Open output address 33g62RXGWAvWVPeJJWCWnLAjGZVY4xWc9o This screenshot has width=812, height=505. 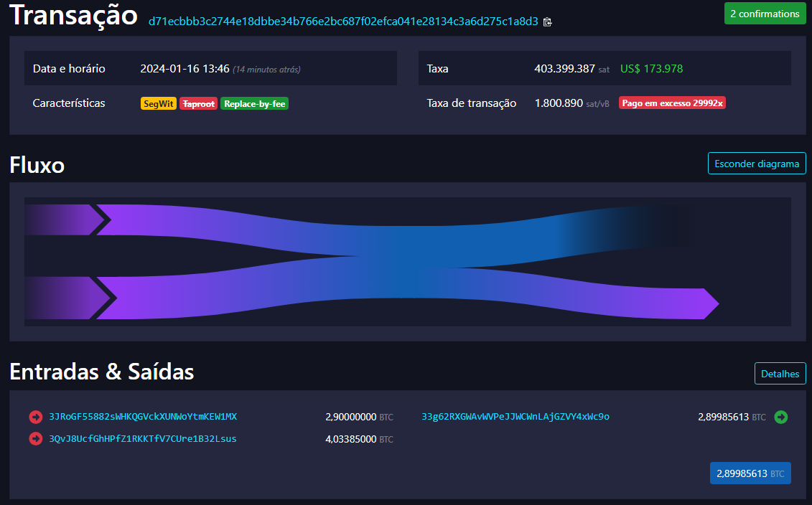[x=515, y=417]
